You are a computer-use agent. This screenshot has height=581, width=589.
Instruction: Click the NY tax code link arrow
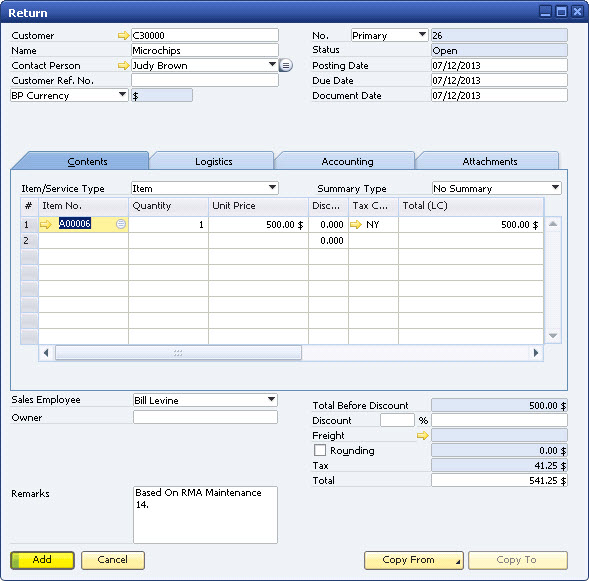(355, 225)
